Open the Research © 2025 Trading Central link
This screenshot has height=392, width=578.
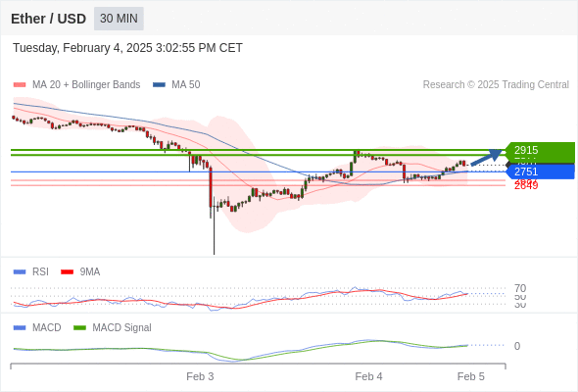point(496,85)
